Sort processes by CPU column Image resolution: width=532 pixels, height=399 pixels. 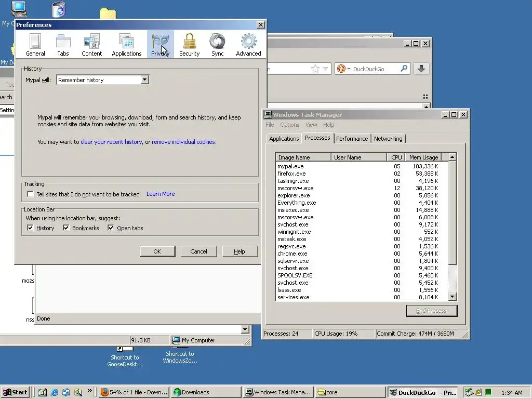pyautogui.click(x=396, y=157)
